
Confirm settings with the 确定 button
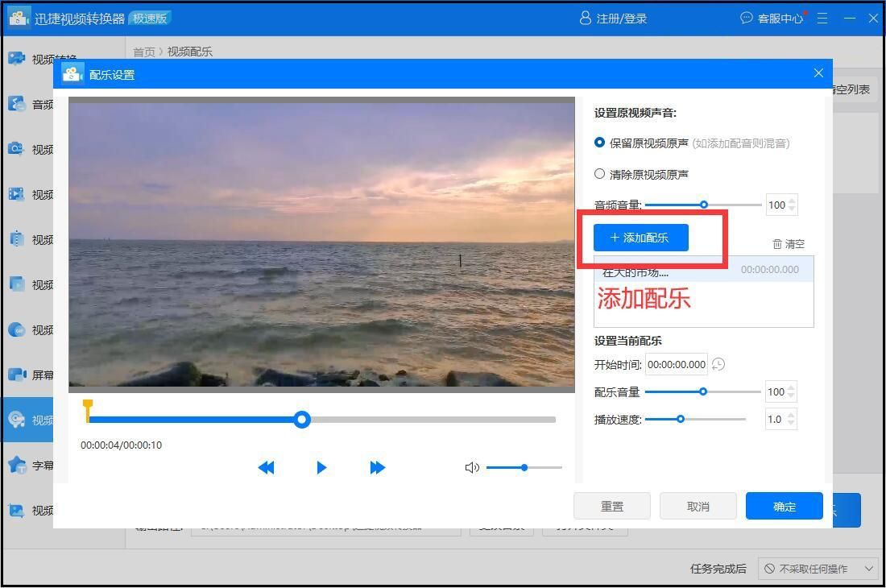(x=783, y=506)
